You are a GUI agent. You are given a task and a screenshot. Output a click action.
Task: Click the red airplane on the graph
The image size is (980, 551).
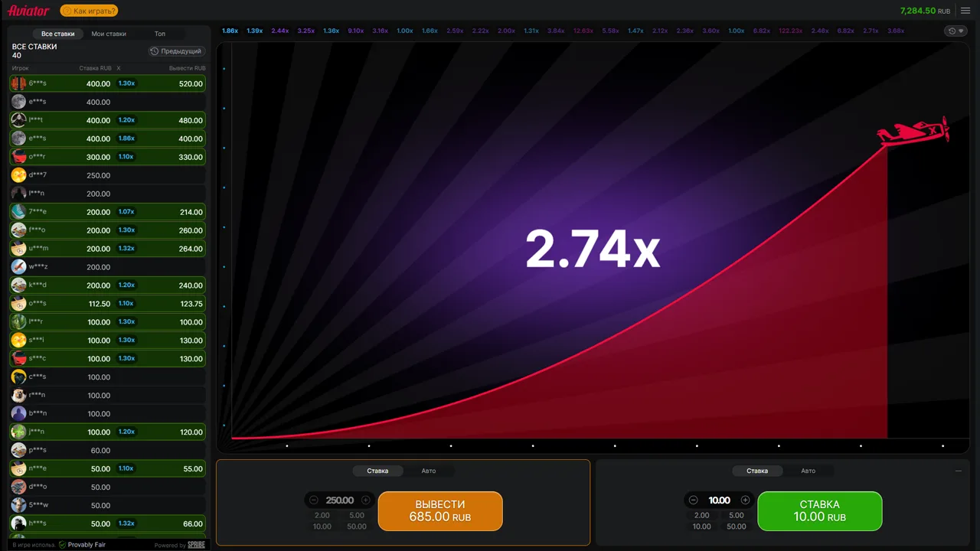pos(913,132)
